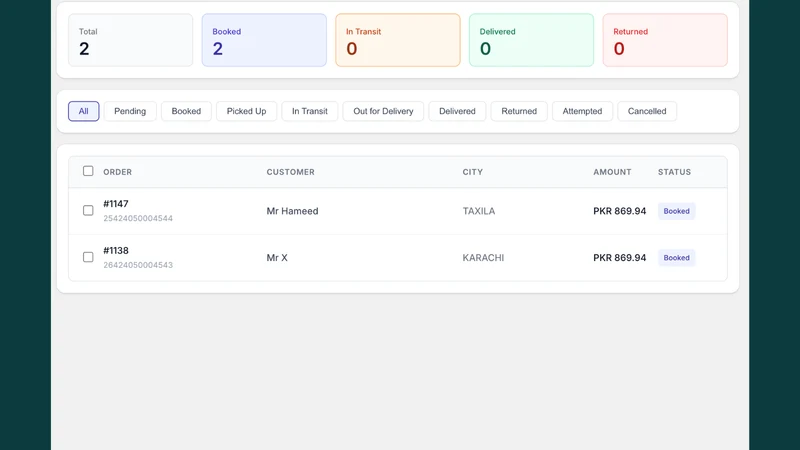This screenshot has height=450, width=800.
Task: Click the Booked summary card
Action: [264, 40]
